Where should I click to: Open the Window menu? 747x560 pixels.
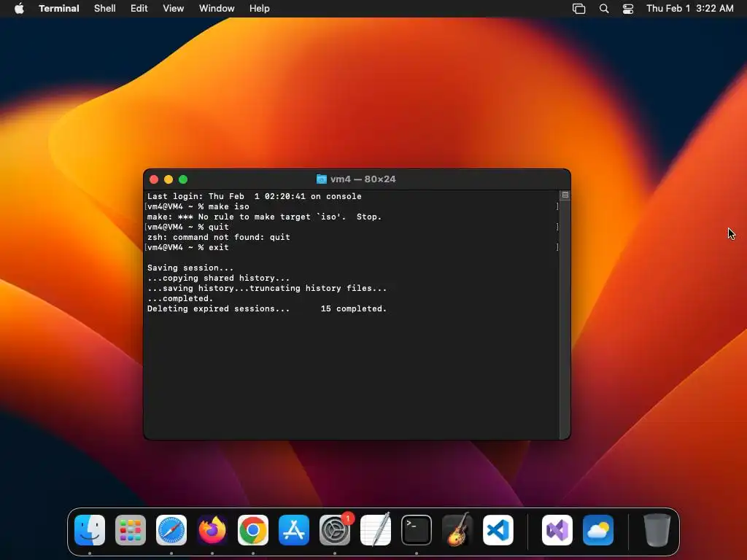[x=217, y=9]
